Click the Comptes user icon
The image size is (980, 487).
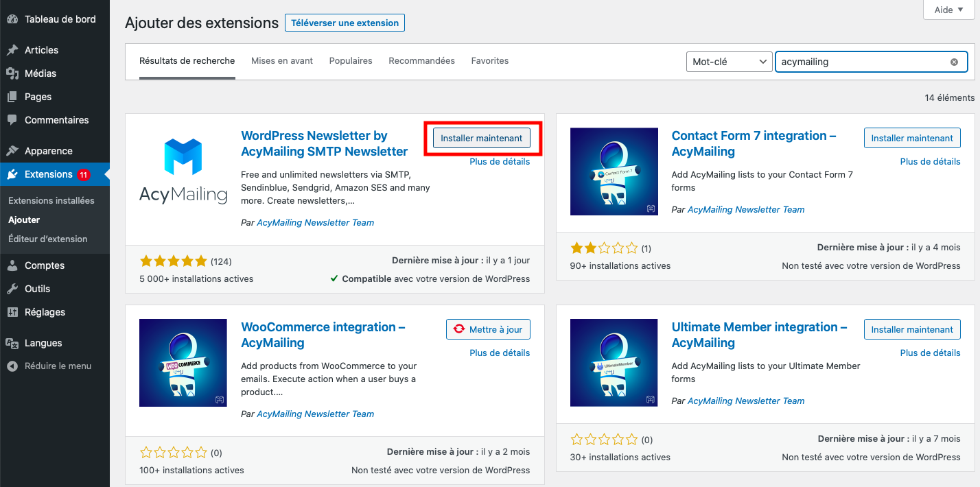coord(12,265)
